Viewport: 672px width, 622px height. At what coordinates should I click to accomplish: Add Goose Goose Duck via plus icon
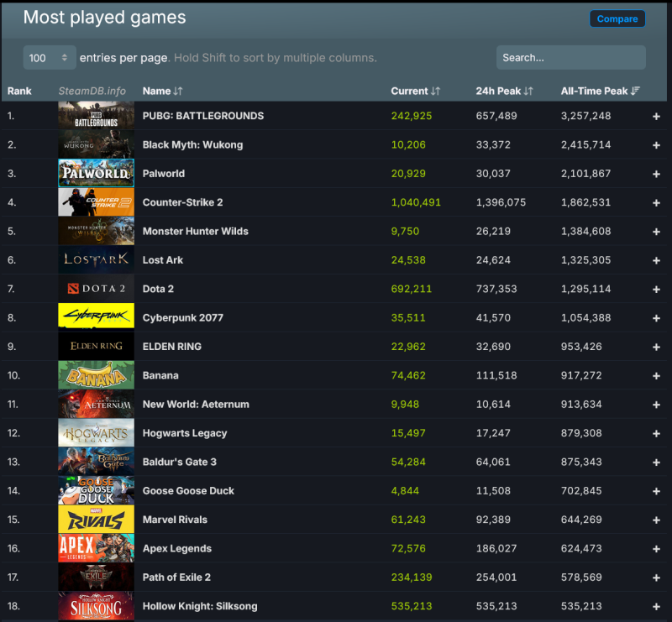[x=656, y=491]
